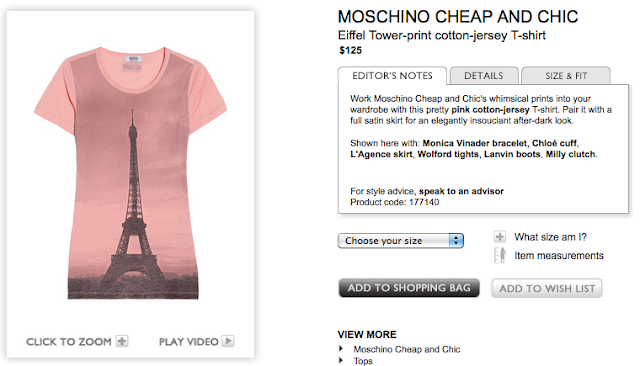Click the Eiffel Tower T-shirt product image
Image resolution: width=640 pixels, height=366 pixels.
point(131,173)
